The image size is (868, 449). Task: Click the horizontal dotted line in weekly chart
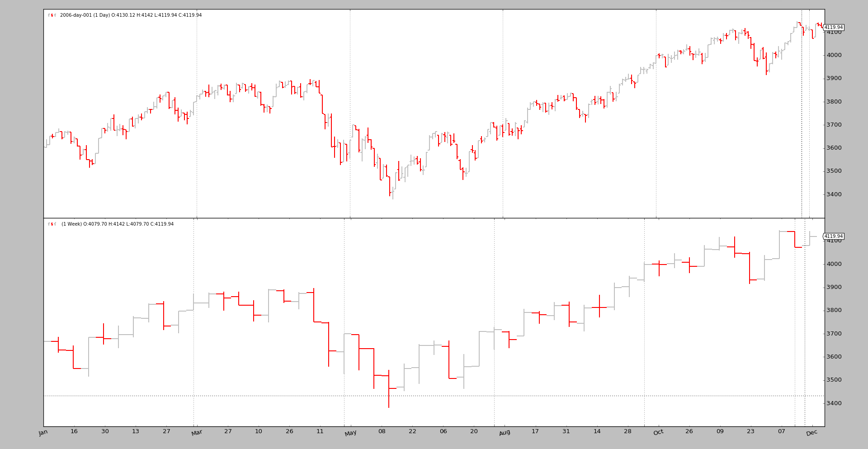(271, 396)
